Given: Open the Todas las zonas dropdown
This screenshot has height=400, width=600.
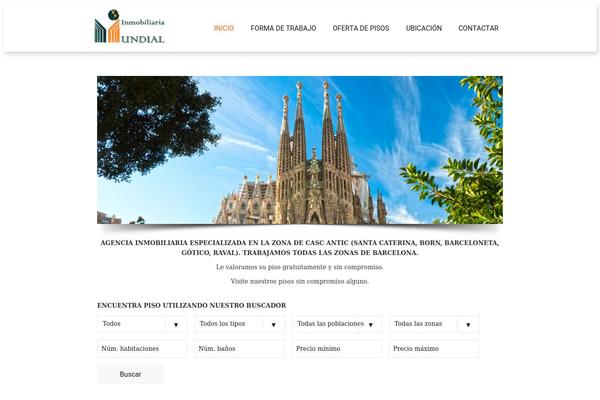Looking at the screenshot, I should pyautogui.click(x=434, y=324).
